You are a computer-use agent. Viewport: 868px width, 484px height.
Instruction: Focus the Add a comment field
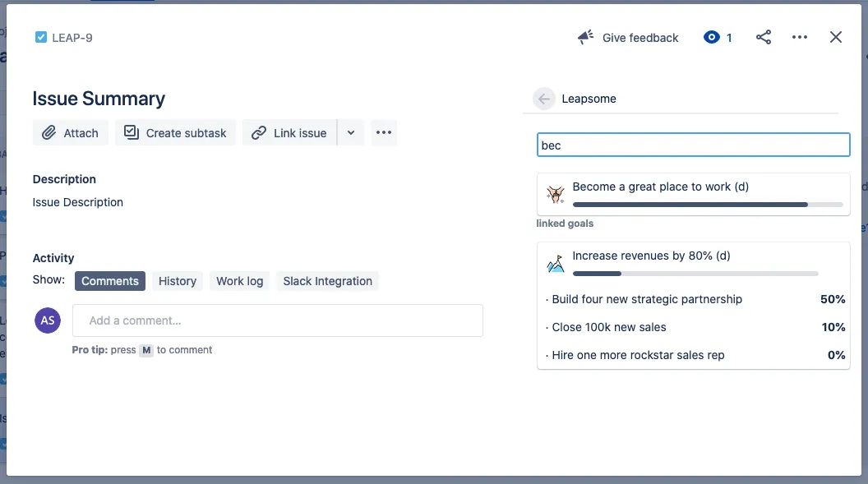pos(277,320)
